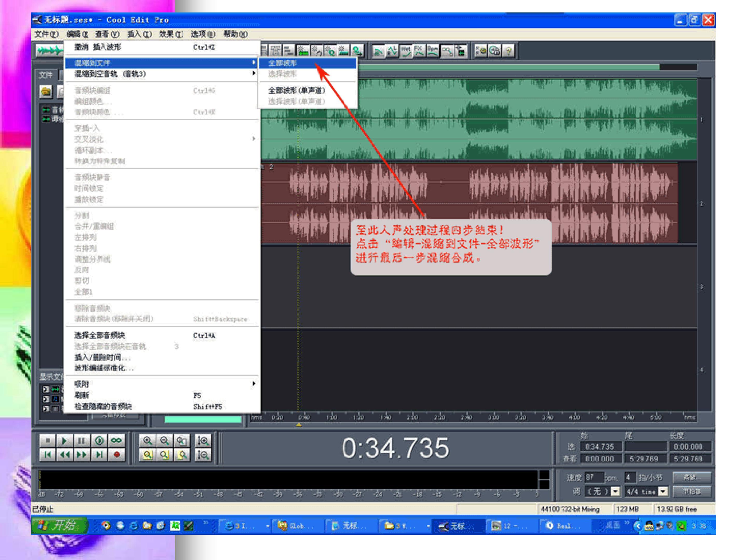747x560 pixels.
Task: Click the vertical zoom out icon
Action: click(x=203, y=455)
